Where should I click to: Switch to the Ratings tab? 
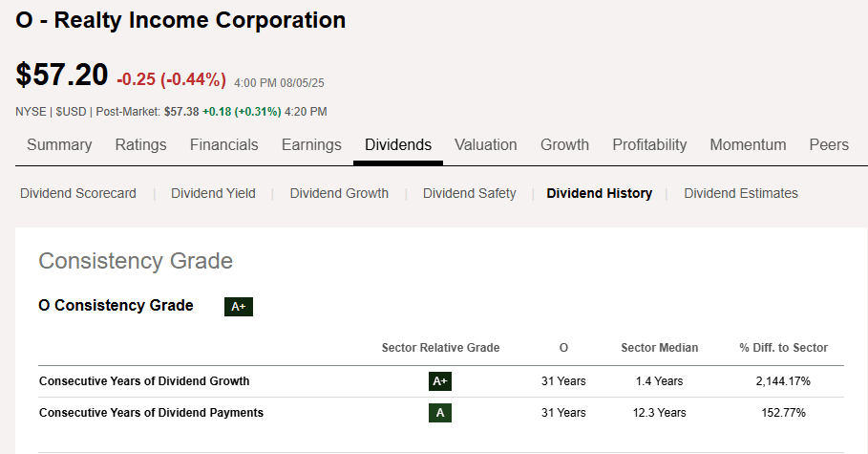coord(140,145)
